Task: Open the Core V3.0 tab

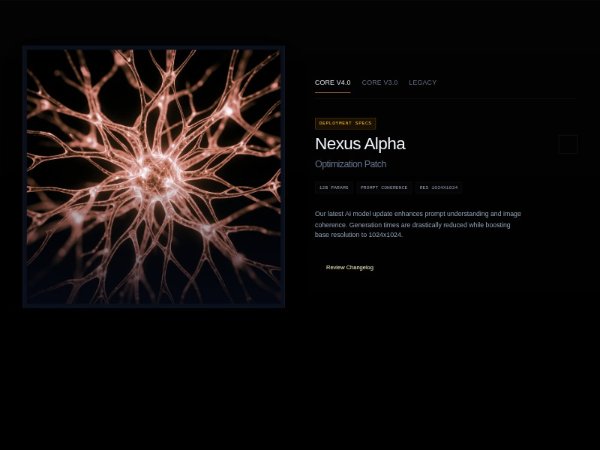Action: click(x=379, y=83)
